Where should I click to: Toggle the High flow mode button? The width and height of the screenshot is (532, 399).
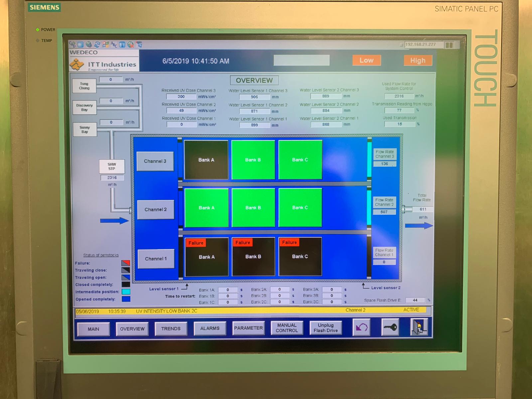pos(418,61)
